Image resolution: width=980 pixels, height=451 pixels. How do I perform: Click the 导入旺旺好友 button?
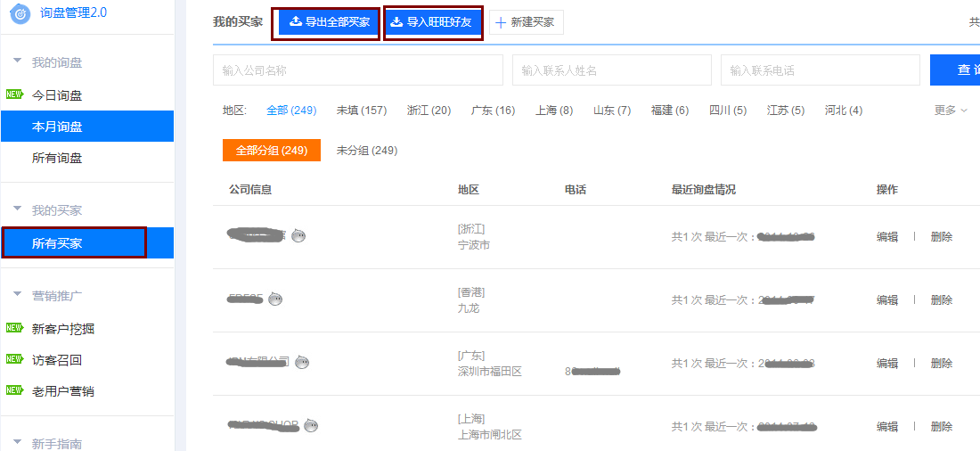point(433,22)
